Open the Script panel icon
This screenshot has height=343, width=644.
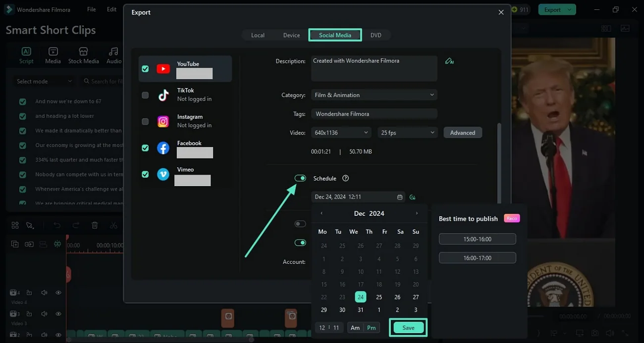click(26, 51)
